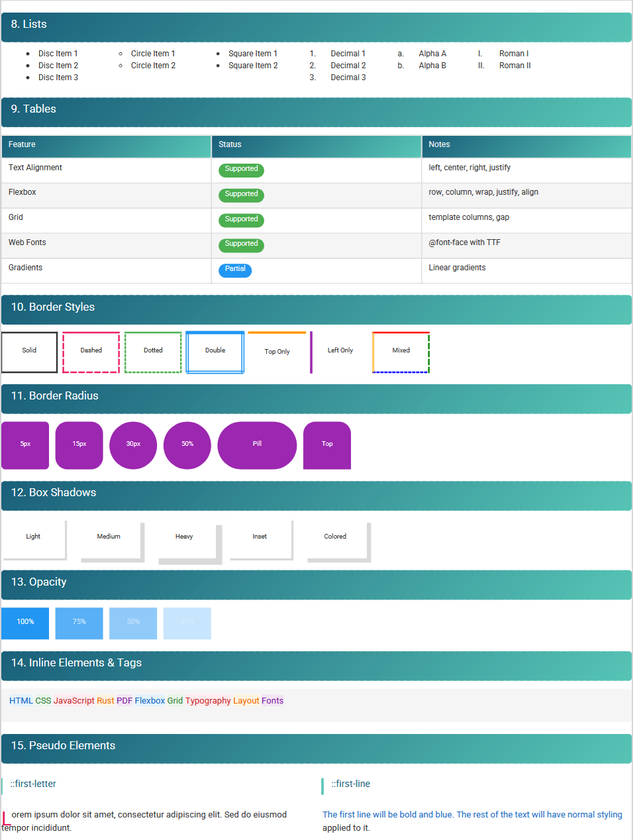
Task: Select the Colored box shadow card
Action: pos(335,538)
